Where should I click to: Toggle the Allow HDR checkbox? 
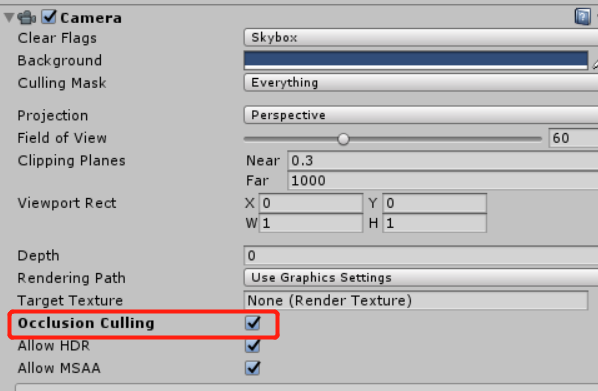click(252, 346)
